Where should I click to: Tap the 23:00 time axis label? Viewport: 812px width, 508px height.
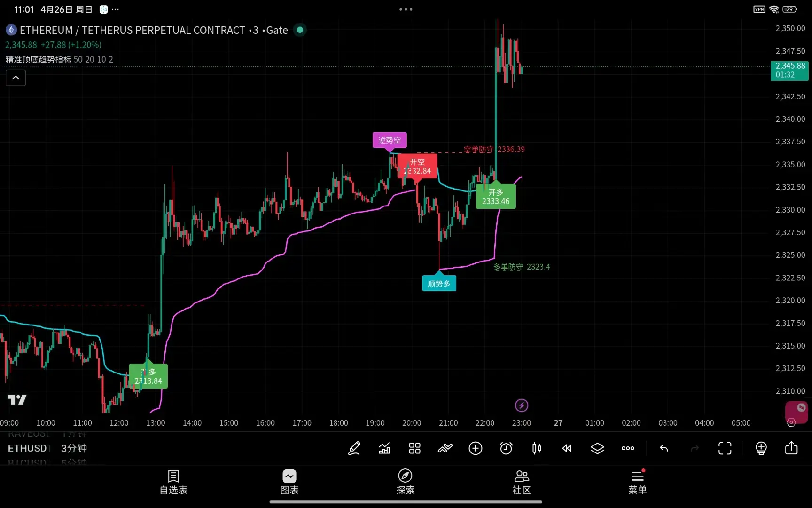[x=522, y=423]
